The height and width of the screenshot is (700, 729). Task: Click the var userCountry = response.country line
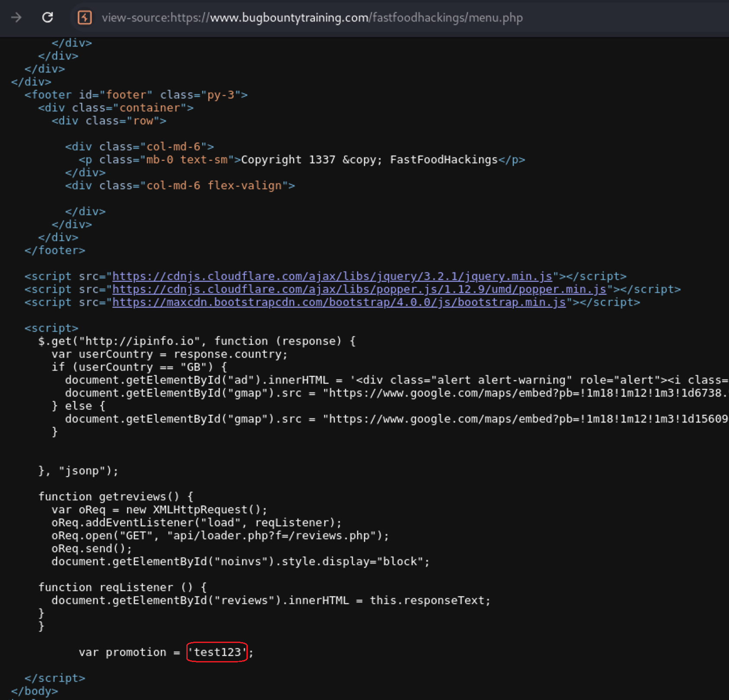tap(169, 354)
